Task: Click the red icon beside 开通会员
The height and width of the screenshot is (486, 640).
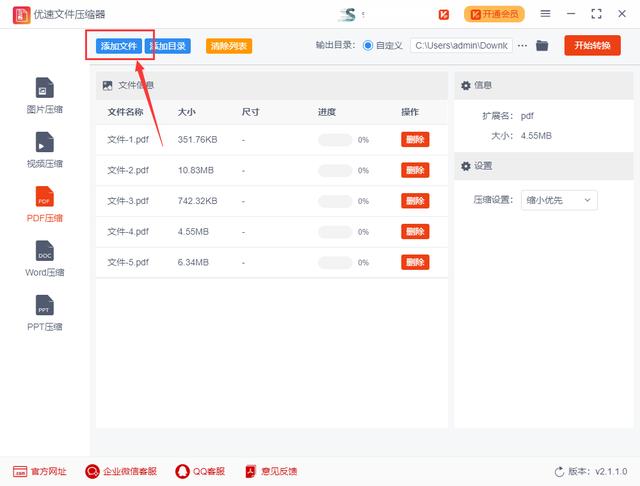Action: (443, 15)
